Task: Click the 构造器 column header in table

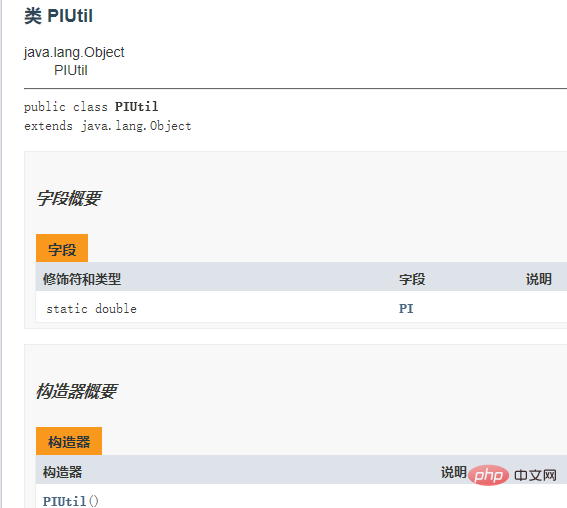Action: pyautogui.click(x=63, y=472)
